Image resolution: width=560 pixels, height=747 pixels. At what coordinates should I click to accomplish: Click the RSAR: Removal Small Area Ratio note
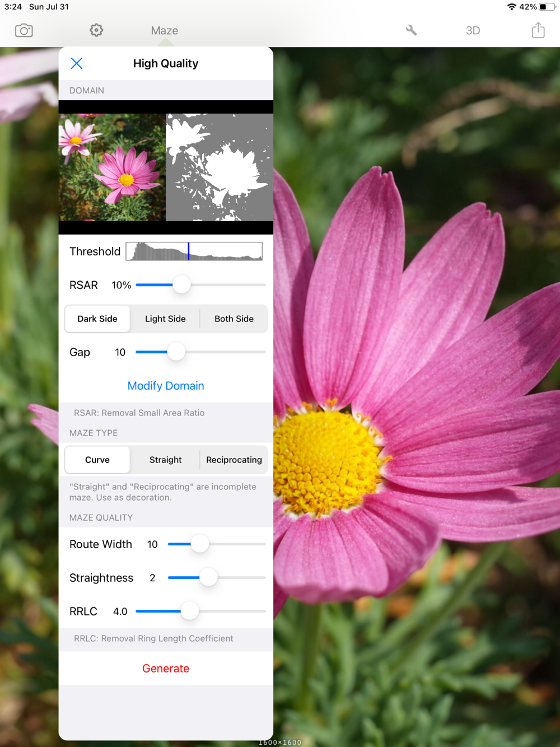click(139, 413)
